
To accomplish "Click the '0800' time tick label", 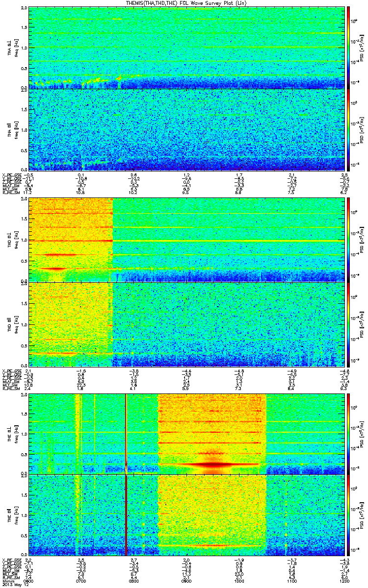I will [x=134, y=582].
